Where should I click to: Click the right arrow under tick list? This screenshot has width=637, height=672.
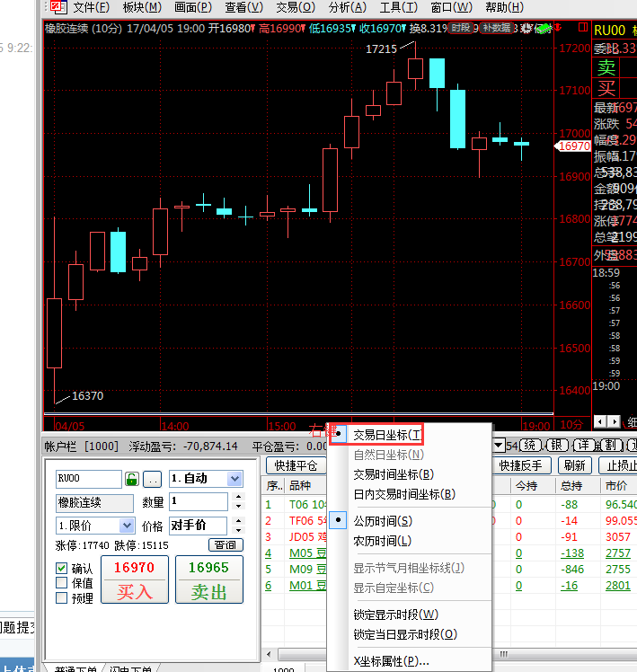point(614,421)
